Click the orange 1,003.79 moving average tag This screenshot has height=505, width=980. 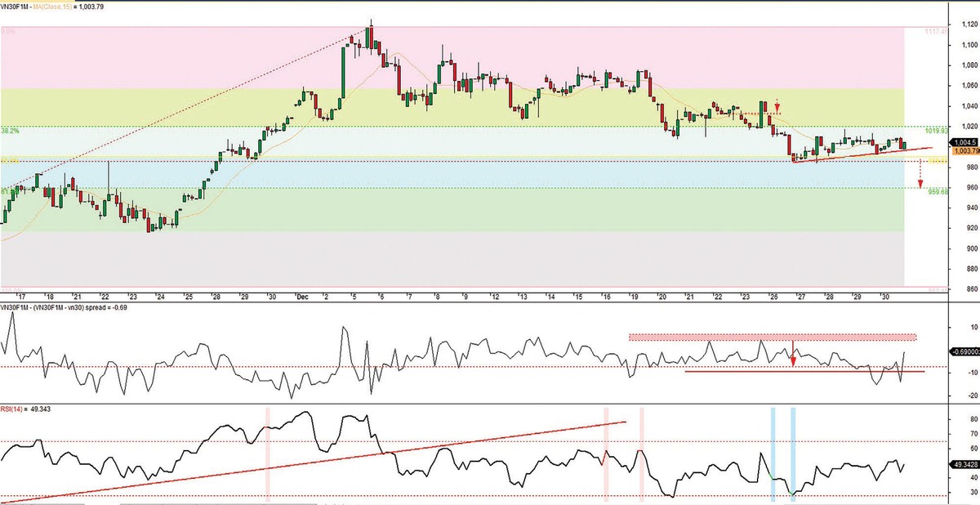click(964, 150)
